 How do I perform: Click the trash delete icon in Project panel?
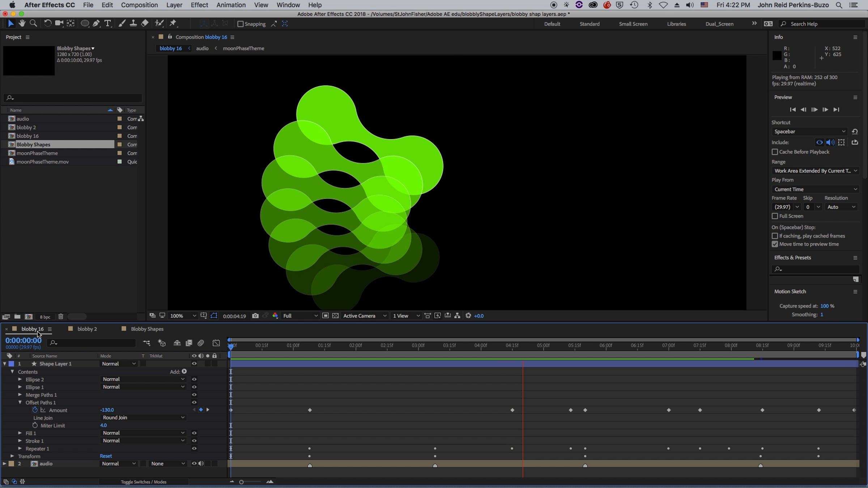61,317
